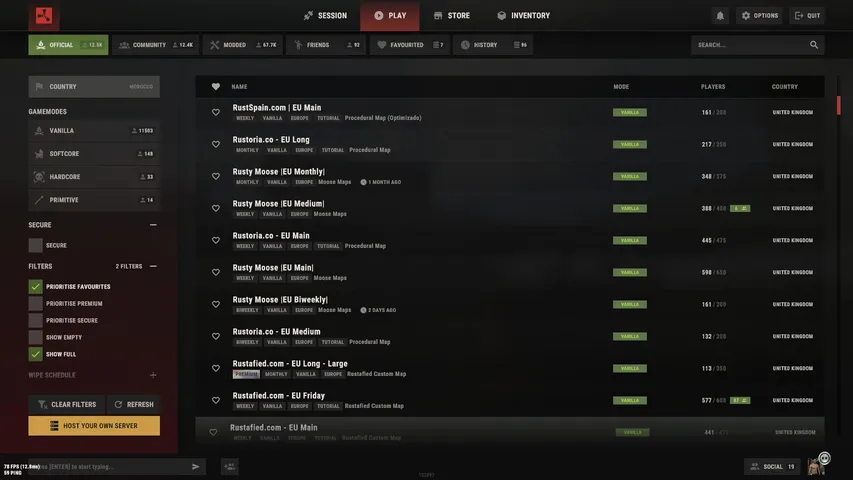Click Vanilla mode tag for RustSpain.com
853x480 pixels.
(x=629, y=112)
